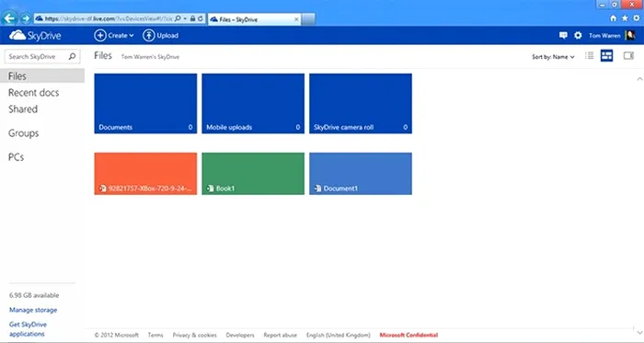Image resolution: width=644 pixels, height=343 pixels.
Task: Click the 6.98 GB available text
Action: tap(34, 295)
